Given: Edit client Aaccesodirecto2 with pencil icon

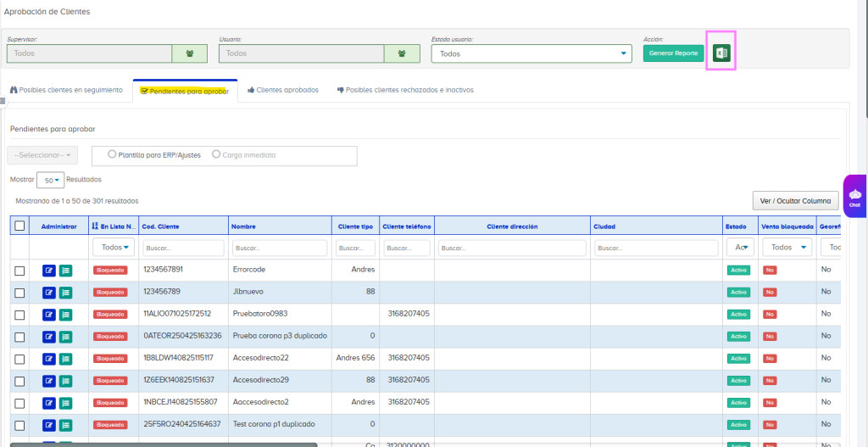Looking at the screenshot, I should [x=49, y=403].
